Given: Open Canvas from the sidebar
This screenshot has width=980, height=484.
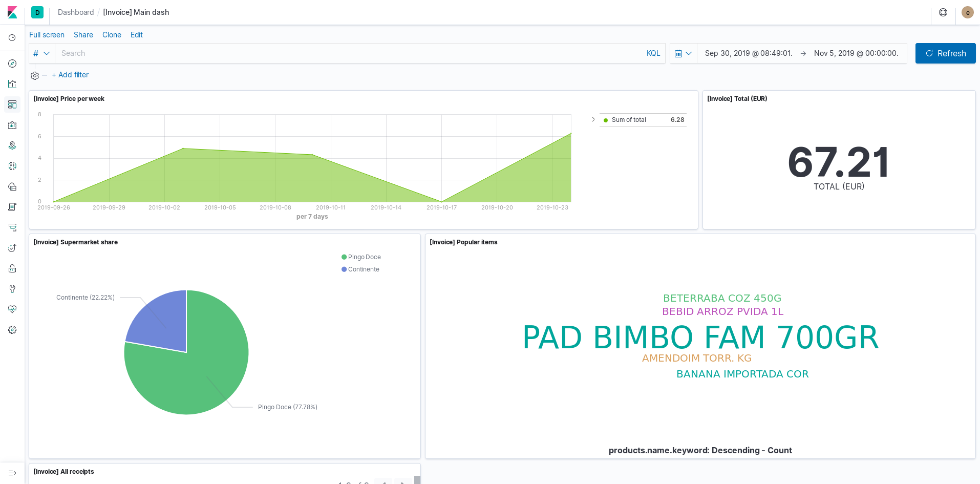Looking at the screenshot, I should point(12,125).
